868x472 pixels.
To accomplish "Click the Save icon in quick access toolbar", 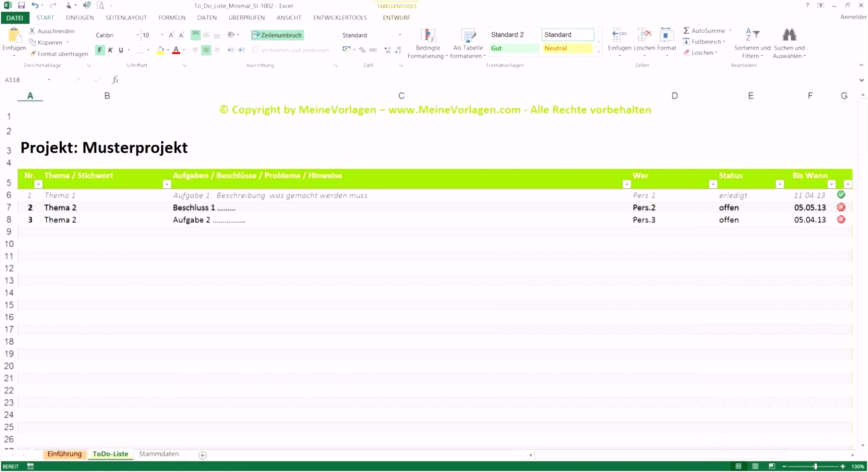I will pos(21,6).
